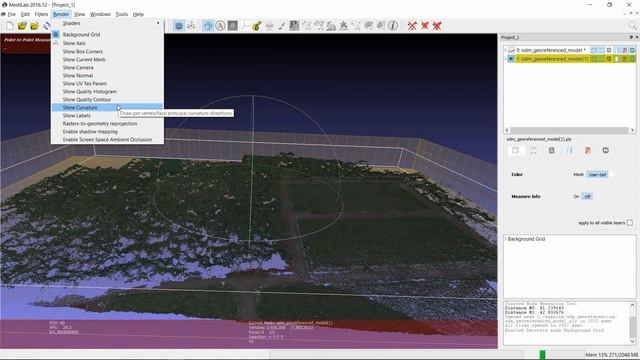The image size is (640, 360).
Task: Click the blue square icon left of trackball icon
Action: (179, 26)
